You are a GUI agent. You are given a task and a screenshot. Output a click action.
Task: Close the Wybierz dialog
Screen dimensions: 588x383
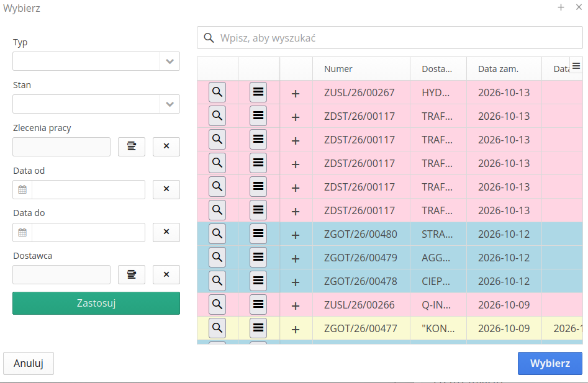[x=579, y=7]
